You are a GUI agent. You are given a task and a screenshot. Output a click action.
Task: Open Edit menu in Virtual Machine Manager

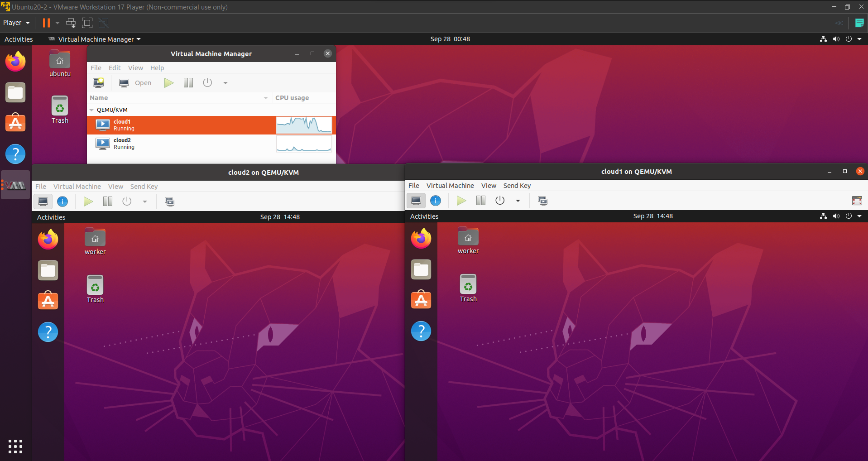point(115,68)
